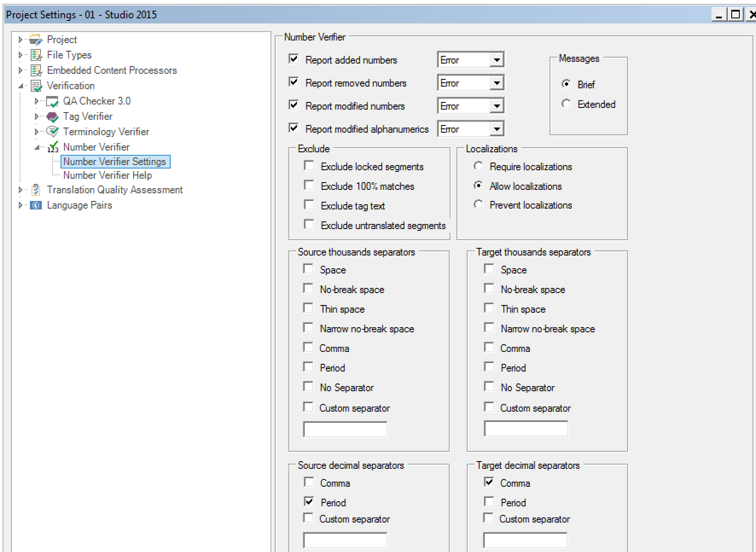
Task: Click the Tag Verifier icon
Action: click(52, 116)
